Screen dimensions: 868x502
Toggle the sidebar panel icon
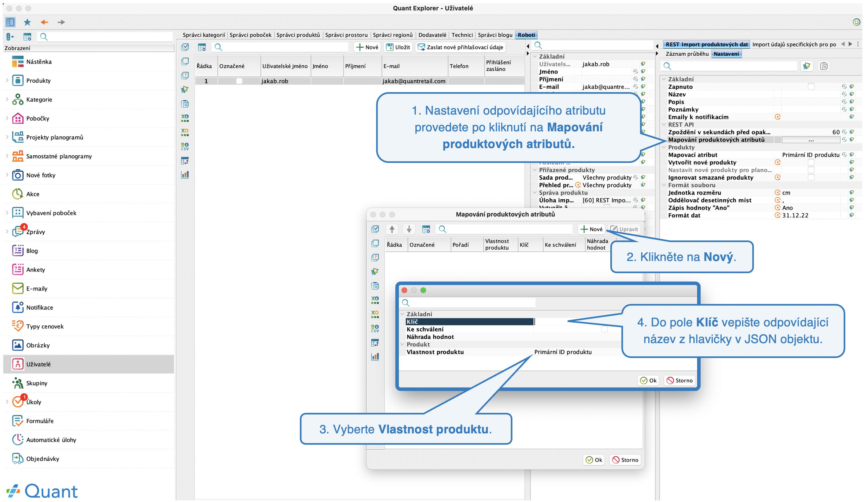tap(10, 22)
